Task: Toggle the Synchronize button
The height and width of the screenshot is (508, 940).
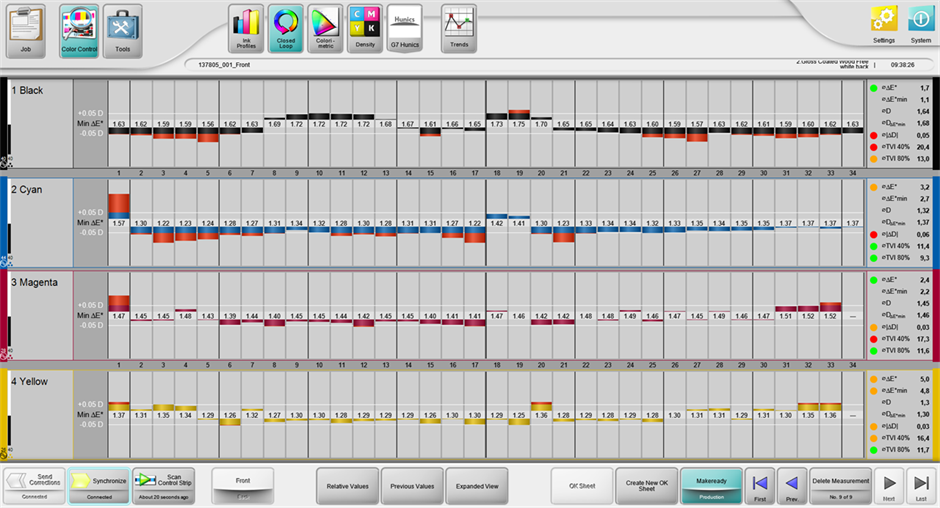Action: (98, 484)
